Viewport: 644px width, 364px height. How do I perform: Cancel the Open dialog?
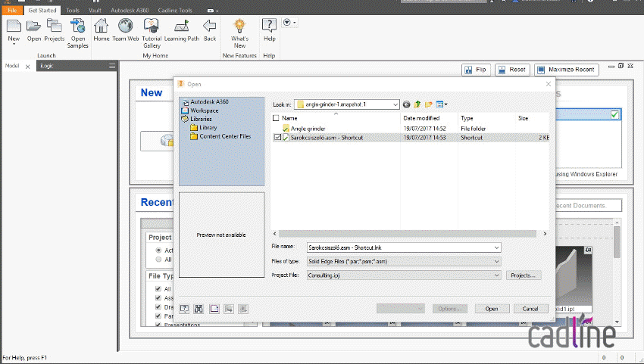(x=530, y=309)
